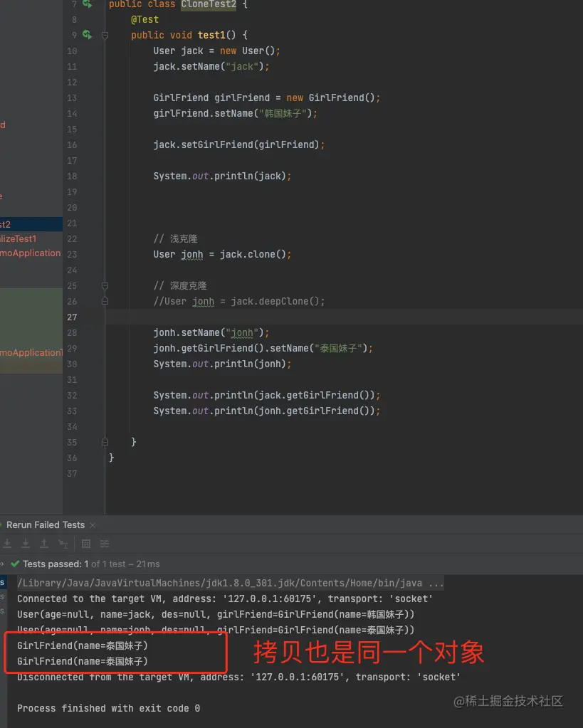Open the Rerun Failed Tests tab
Viewport: 583px width, 728px height.
point(46,524)
